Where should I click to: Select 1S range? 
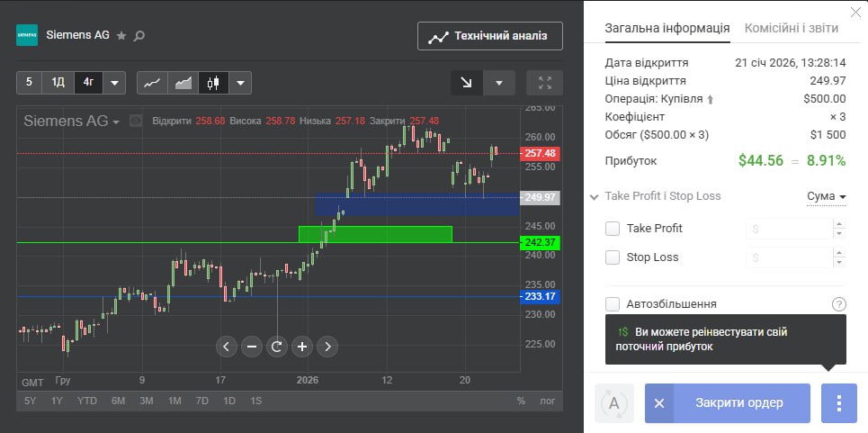pyautogui.click(x=255, y=401)
